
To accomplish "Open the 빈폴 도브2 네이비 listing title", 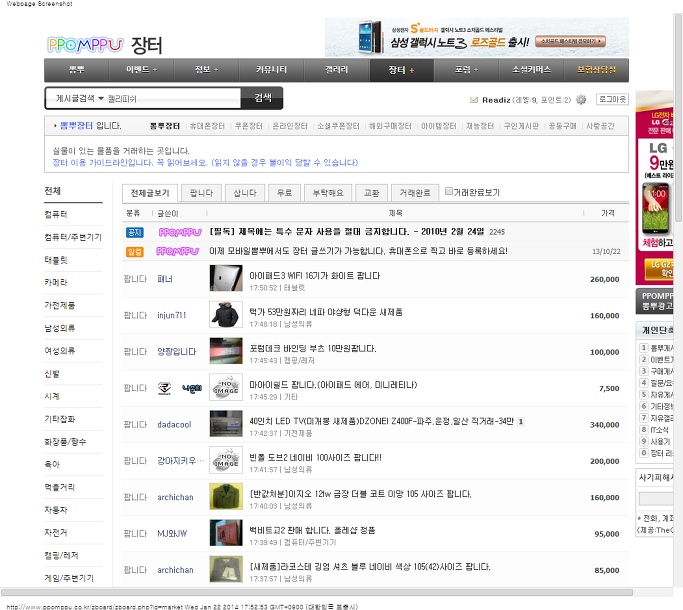I will tap(315, 458).
